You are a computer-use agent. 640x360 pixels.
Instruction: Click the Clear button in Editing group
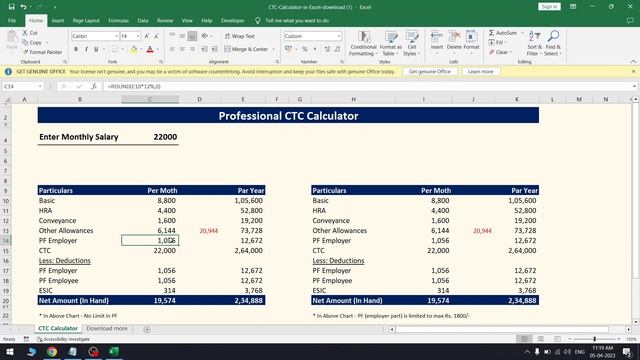coord(500,52)
